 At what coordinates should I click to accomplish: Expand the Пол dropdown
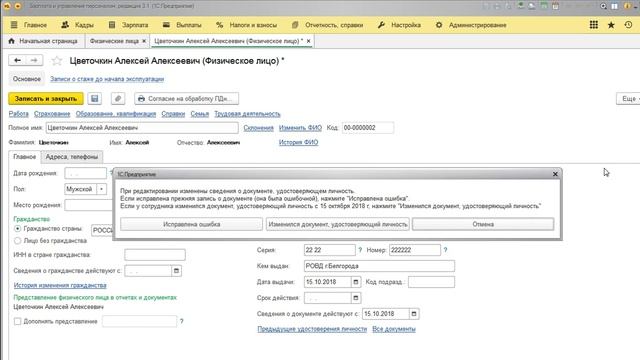point(101,189)
